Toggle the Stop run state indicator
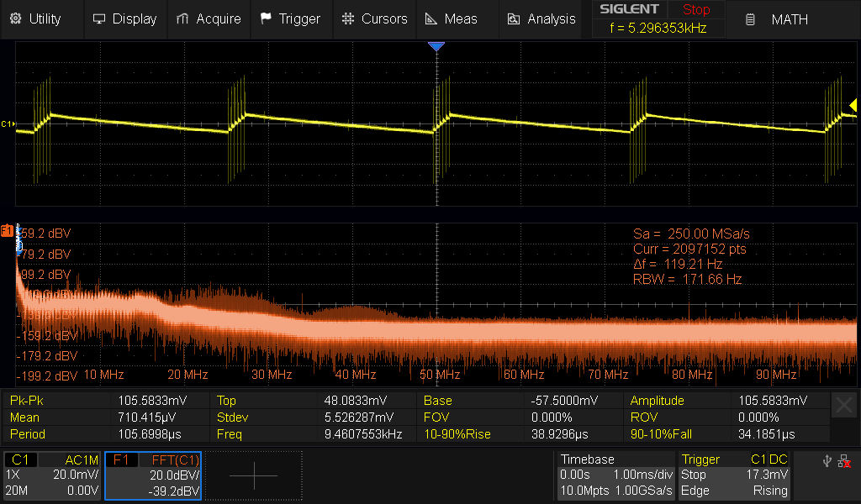 (695, 10)
